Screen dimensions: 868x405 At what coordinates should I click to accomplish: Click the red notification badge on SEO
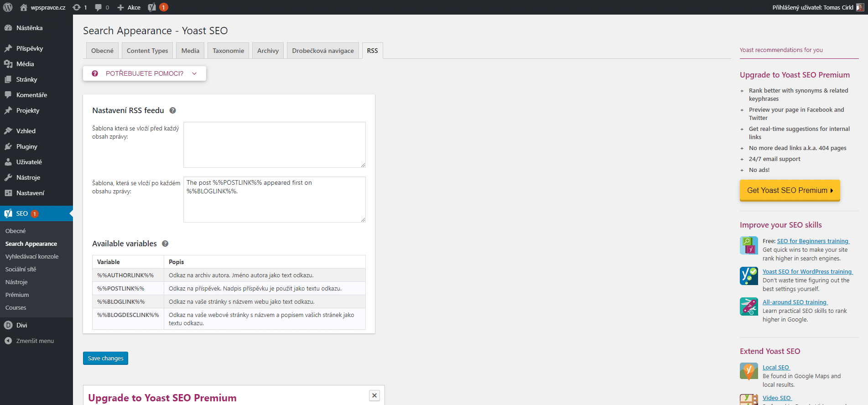tap(35, 213)
